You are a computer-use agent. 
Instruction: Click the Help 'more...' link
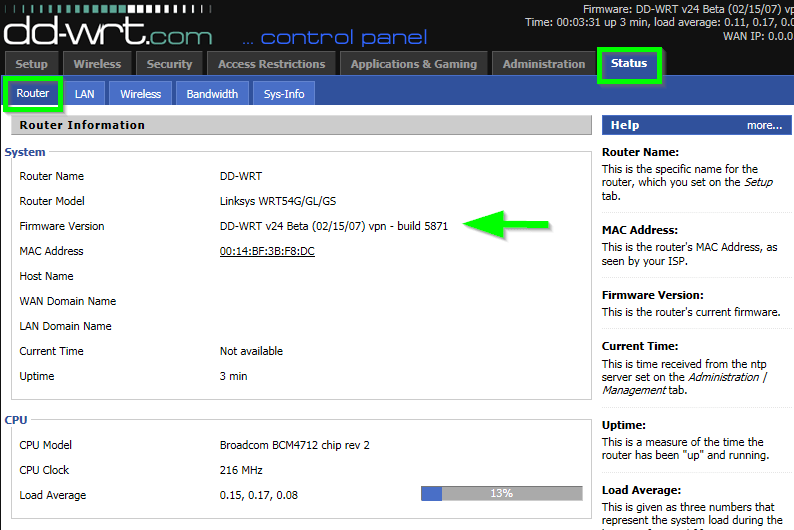point(764,125)
